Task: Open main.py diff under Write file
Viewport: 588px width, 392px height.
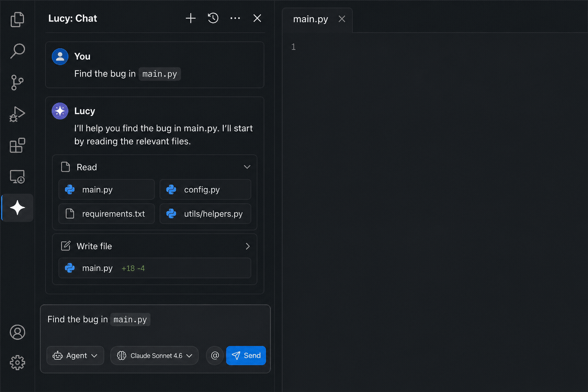Action: (x=155, y=268)
